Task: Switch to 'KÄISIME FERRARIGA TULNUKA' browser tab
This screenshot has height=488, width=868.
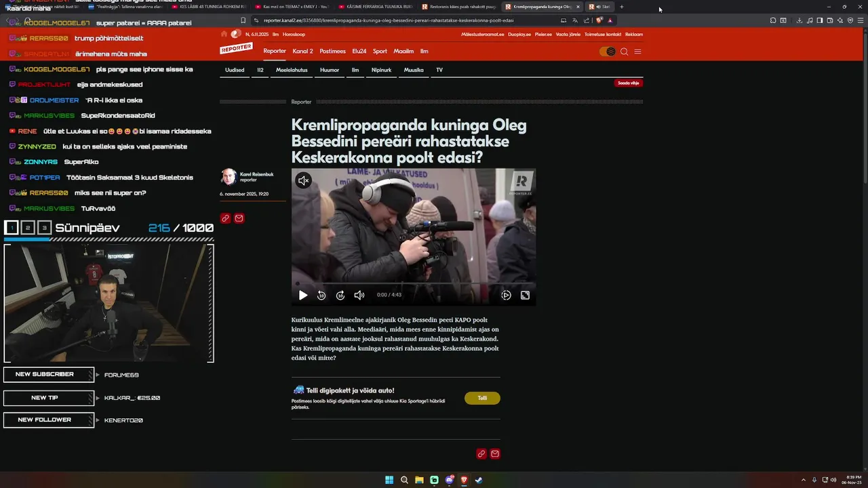Action: click(x=375, y=7)
